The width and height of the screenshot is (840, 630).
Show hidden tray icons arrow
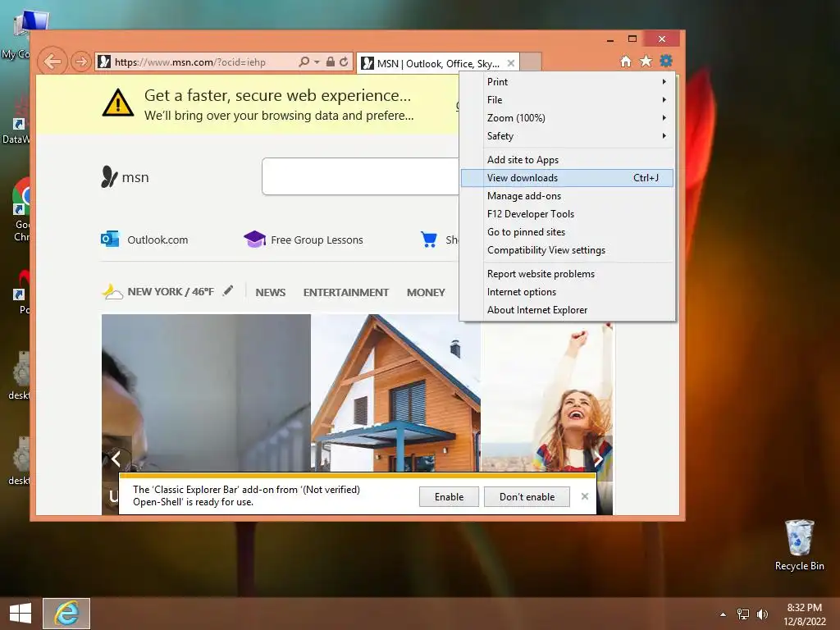coord(723,614)
